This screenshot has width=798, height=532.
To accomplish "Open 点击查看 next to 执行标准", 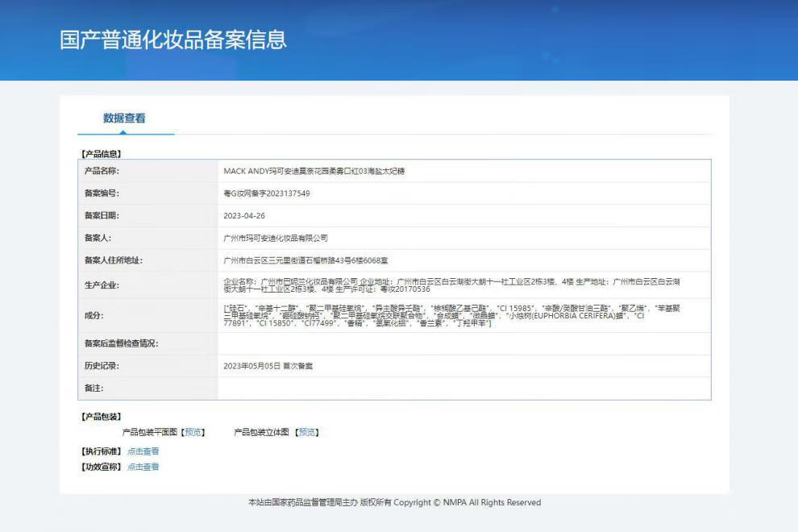I will tap(143, 451).
